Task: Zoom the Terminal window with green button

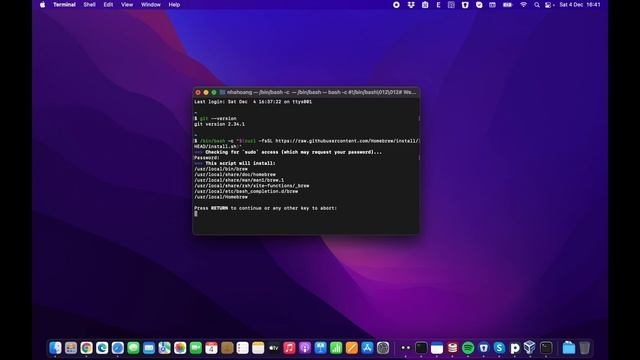Action: pos(213,93)
